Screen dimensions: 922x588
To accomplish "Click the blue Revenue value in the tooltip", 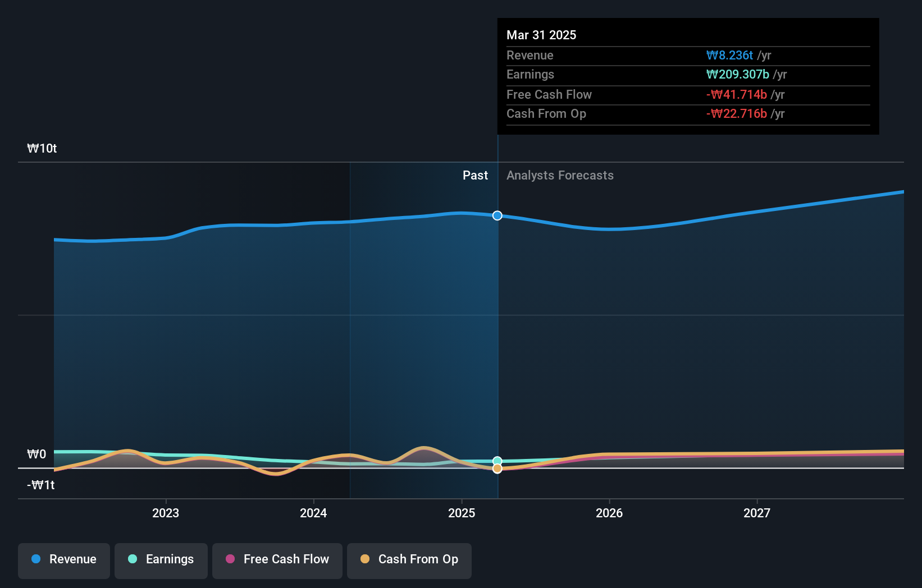I will [x=729, y=56].
